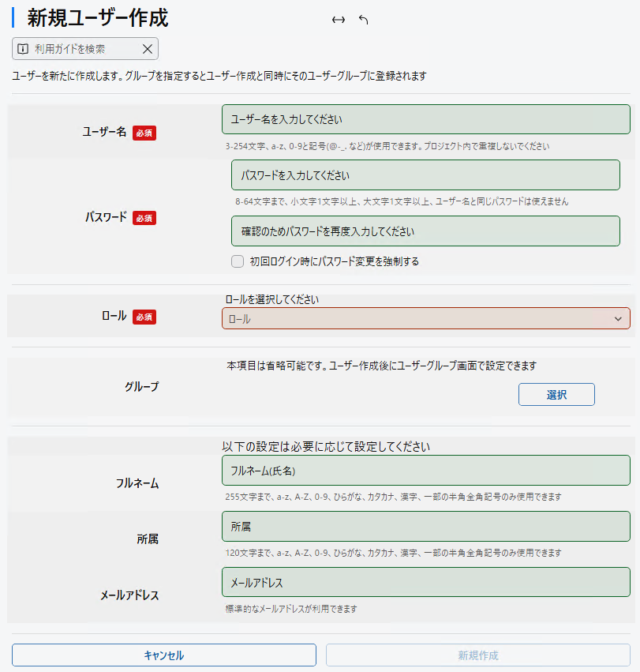The image size is (640, 672).
Task: Clear the usage guide search with X
Action: (148, 49)
